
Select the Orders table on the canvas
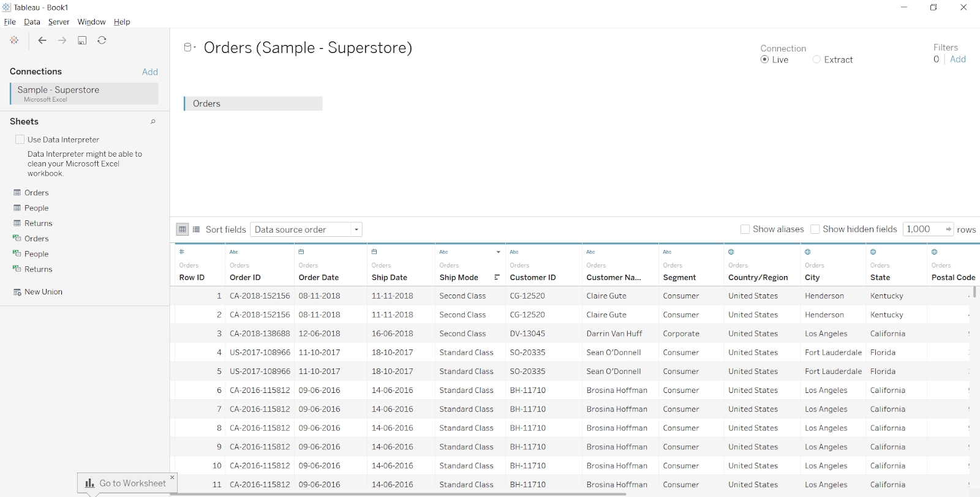[253, 103]
